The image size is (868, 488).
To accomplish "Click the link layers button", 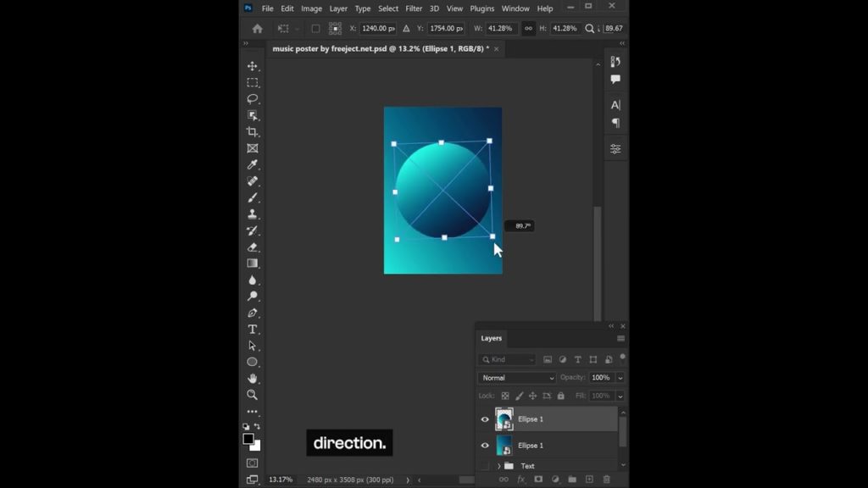I will point(505,479).
